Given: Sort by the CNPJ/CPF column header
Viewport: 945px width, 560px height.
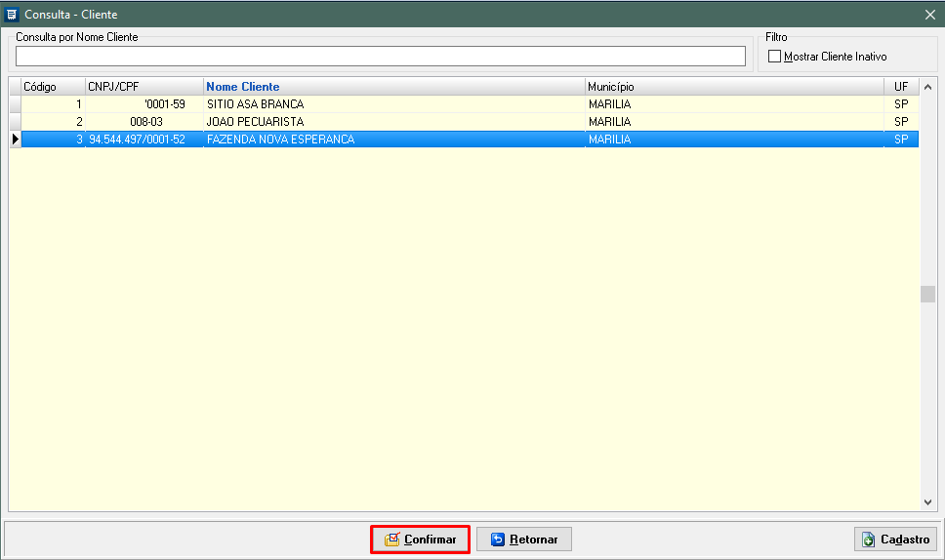Looking at the screenshot, I should tap(144, 87).
